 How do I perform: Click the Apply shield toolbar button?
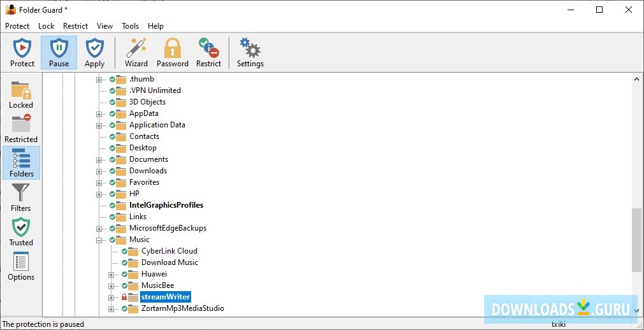click(x=94, y=53)
